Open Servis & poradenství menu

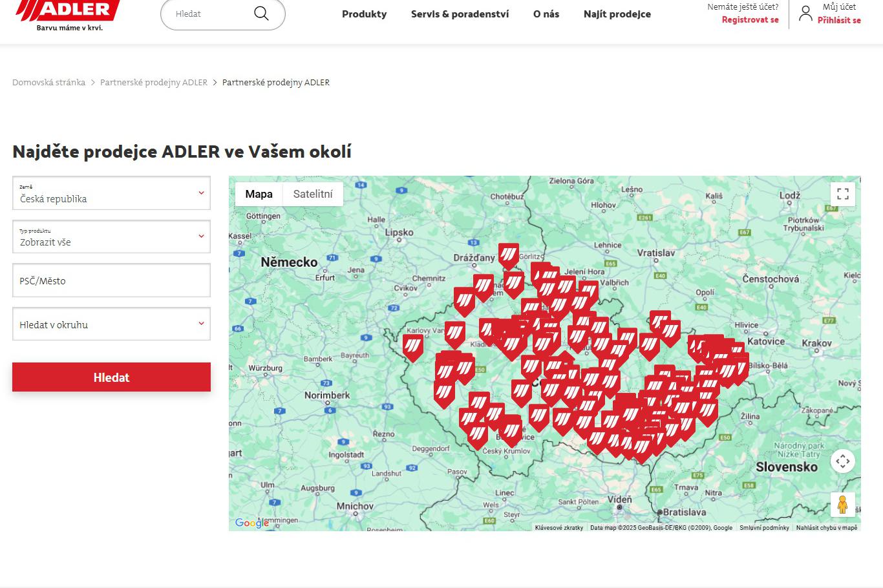460,14
